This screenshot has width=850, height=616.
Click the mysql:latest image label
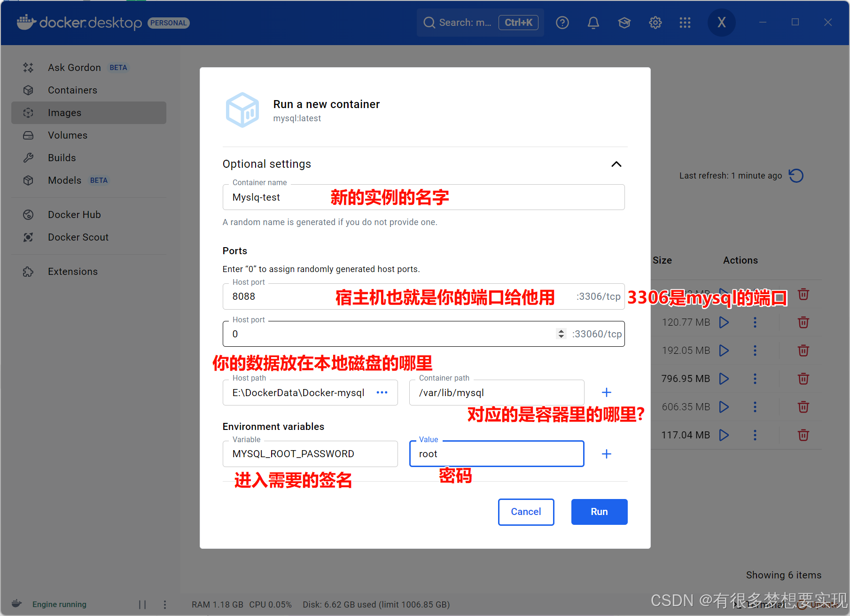[x=297, y=118]
